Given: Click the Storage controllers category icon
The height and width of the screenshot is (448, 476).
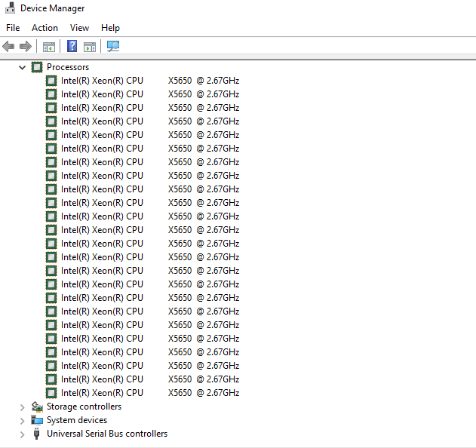Looking at the screenshot, I should coord(37,407).
